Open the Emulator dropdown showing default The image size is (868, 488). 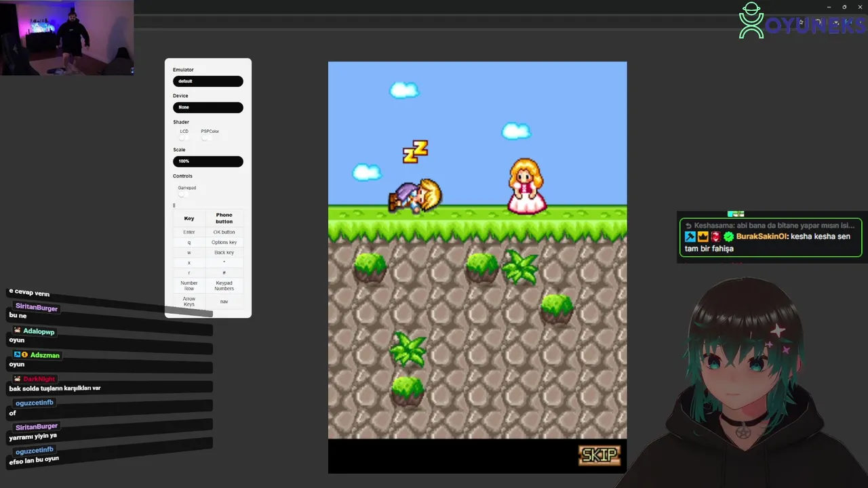coord(208,81)
